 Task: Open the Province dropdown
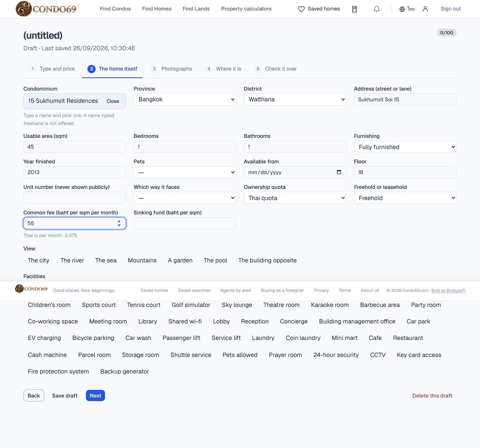coord(185,99)
